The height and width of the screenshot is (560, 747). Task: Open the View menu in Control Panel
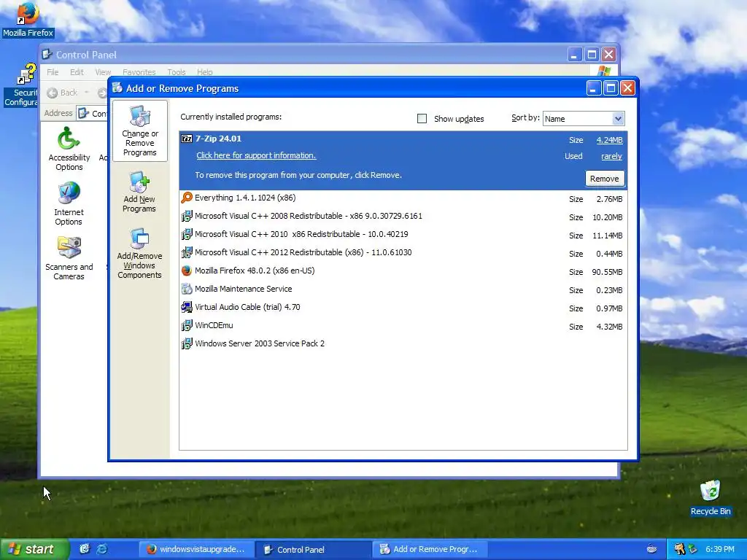(x=103, y=72)
